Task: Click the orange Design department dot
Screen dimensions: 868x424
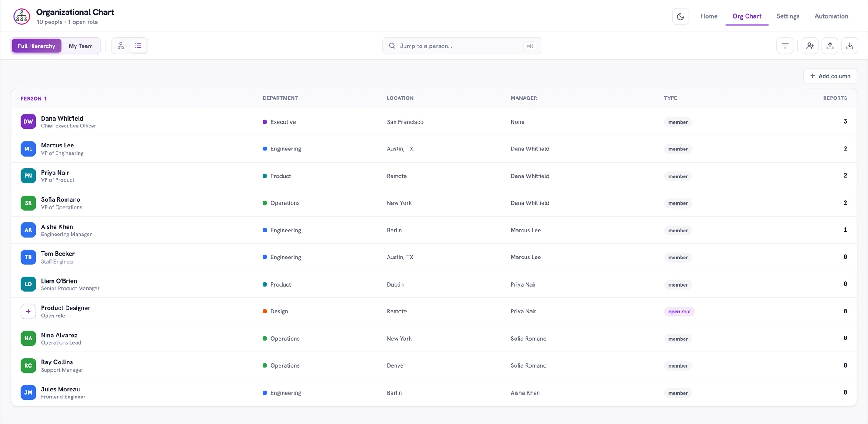Action: coord(265,311)
